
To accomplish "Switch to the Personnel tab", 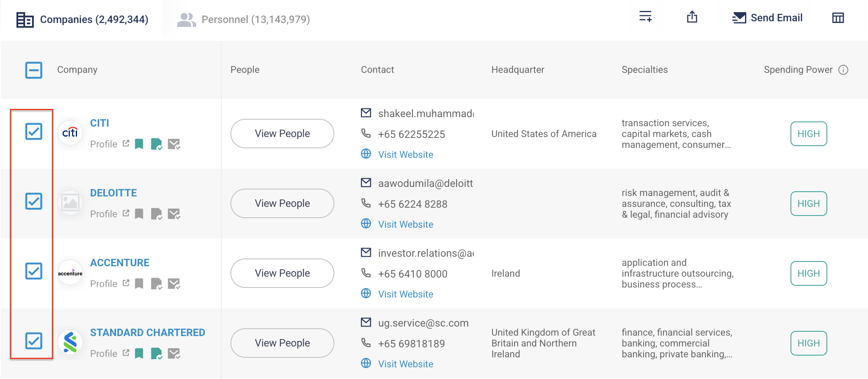I will 243,20.
